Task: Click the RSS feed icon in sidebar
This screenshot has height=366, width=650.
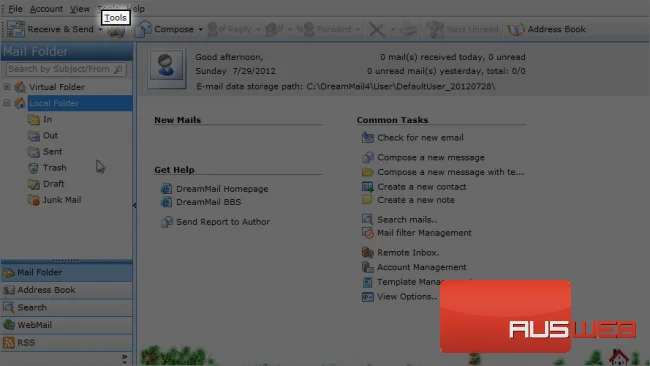Action: coord(8,343)
